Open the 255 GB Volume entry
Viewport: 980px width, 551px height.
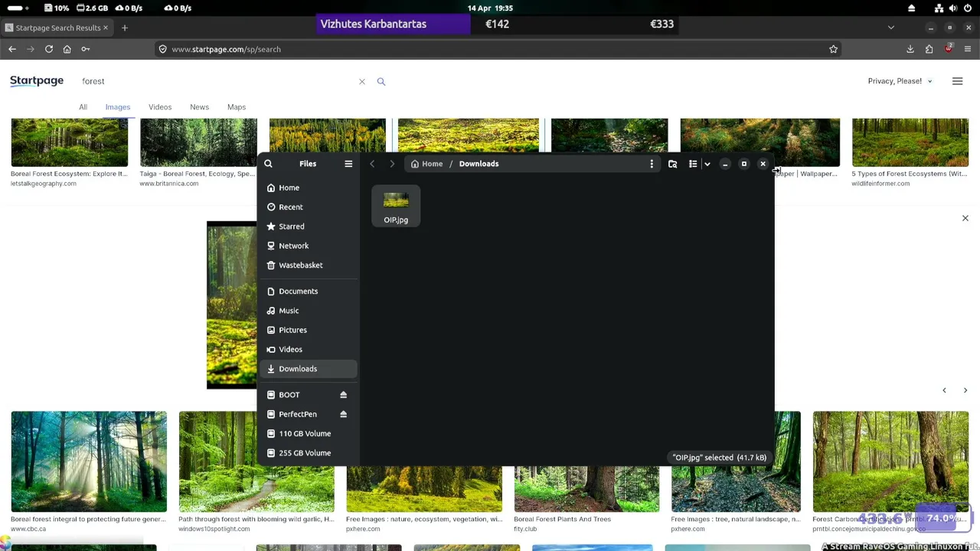pyautogui.click(x=309, y=453)
